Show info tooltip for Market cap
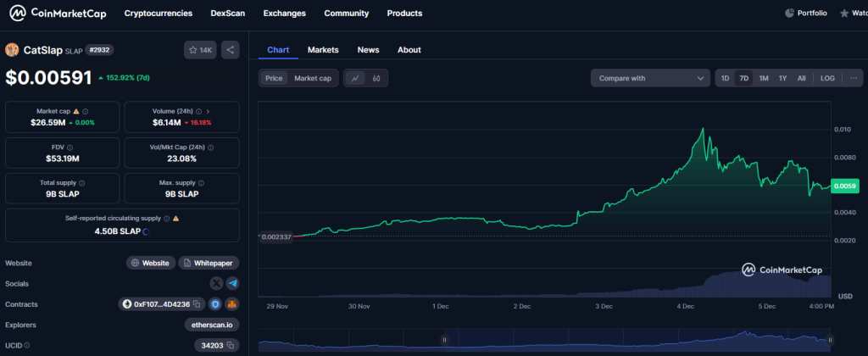Image resolution: width=868 pixels, height=356 pixels. pos(86,111)
